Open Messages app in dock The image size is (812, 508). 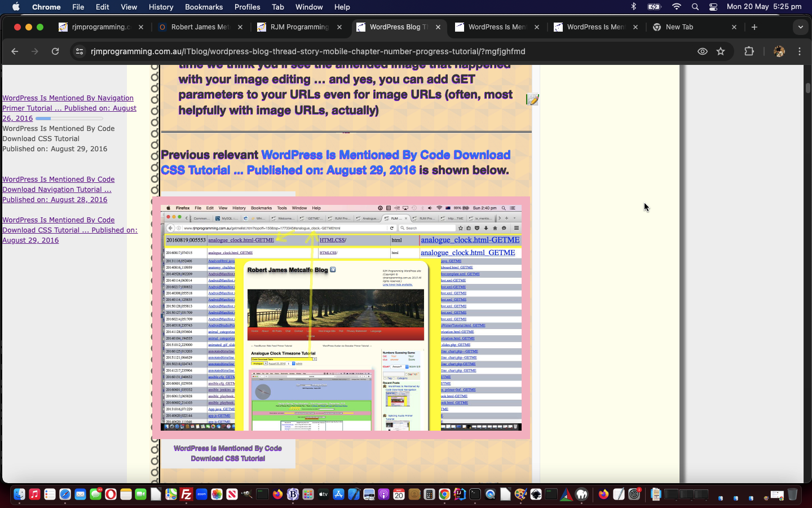click(x=95, y=494)
